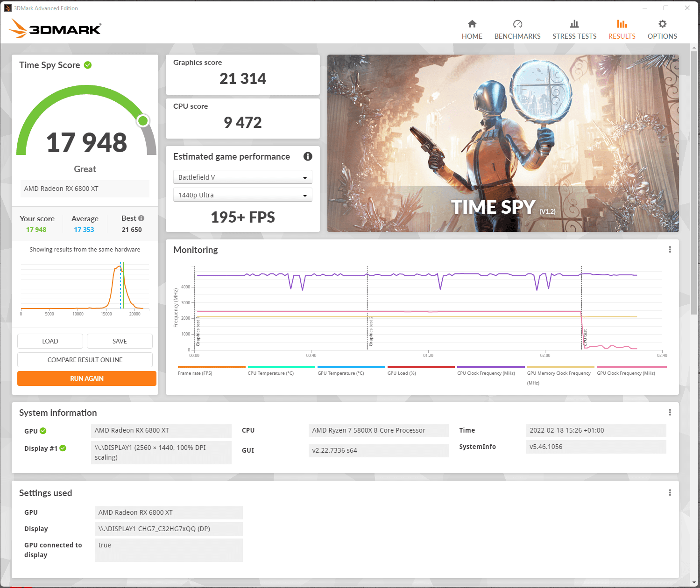Click the Graphics score value 21 314
This screenshot has width=700, height=588.
(243, 79)
